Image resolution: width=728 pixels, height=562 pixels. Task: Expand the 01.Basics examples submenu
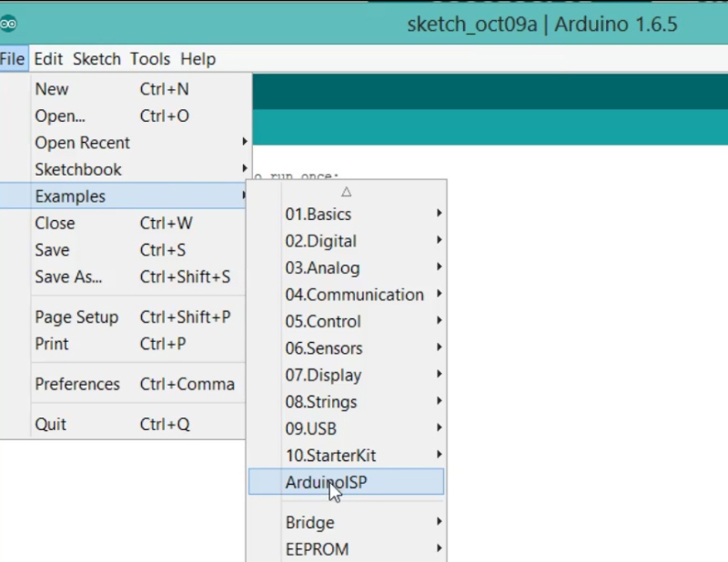click(x=318, y=215)
